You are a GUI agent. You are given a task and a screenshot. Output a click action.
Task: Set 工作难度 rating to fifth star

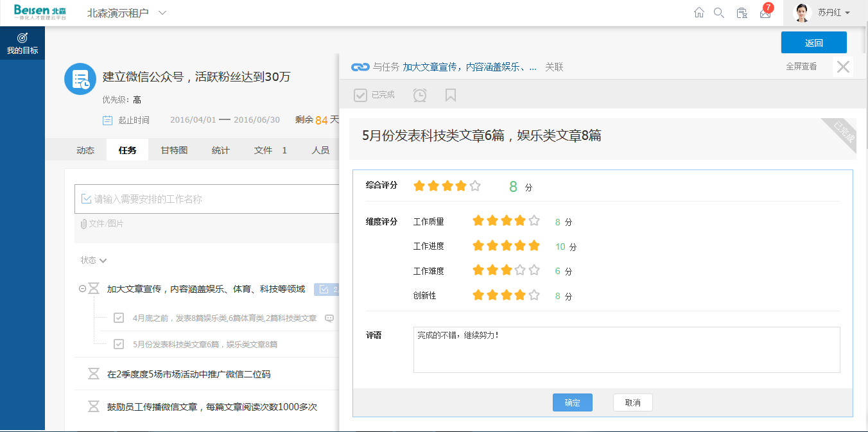click(534, 270)
